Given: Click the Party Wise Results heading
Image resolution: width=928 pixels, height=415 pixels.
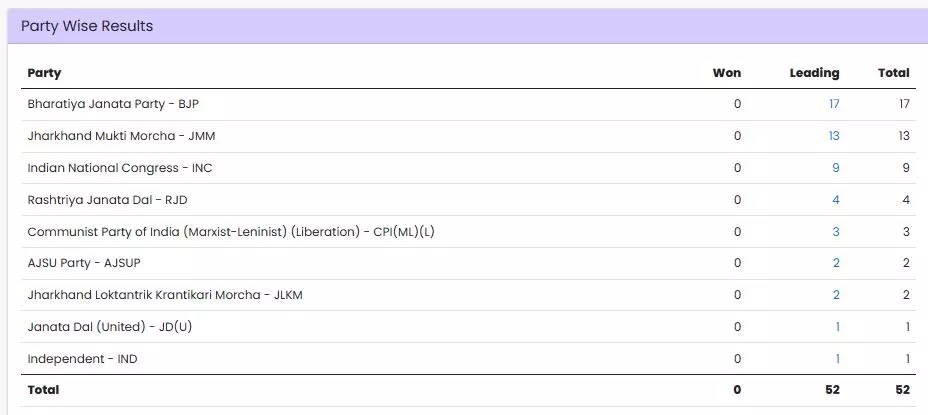Looking at the screenshot, I should 87,26.
